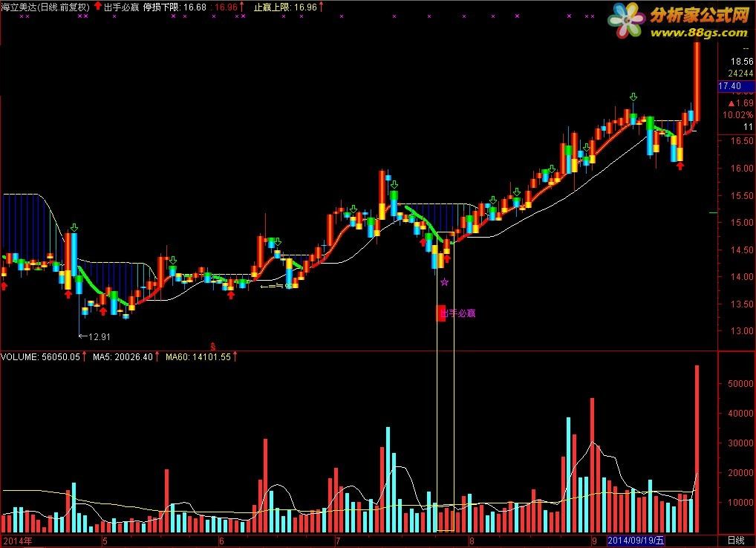Click the purple star signal marker
The width and height of the screenshot is (756, 548).
(445, 282)
